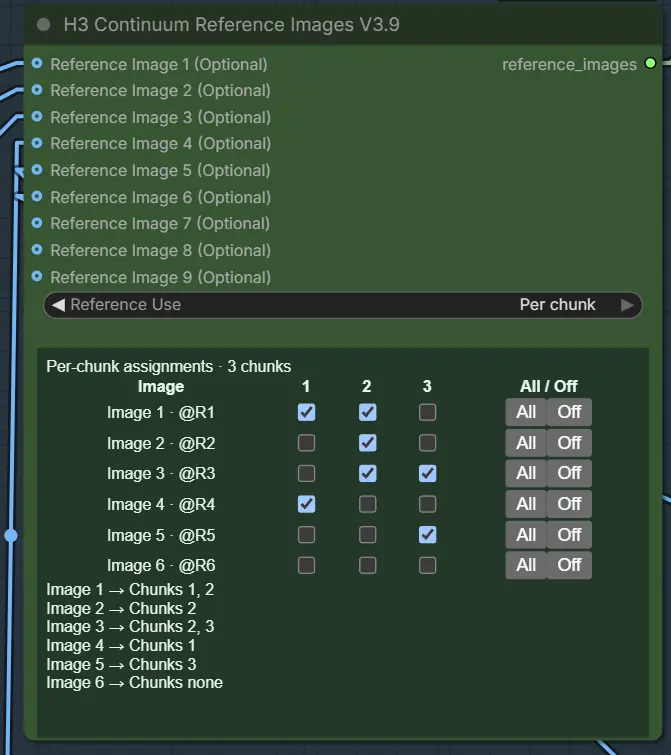Viewport: 671px width, 755px height.
Task: Check Image 4 for chunk 2
Action: click(x=368, y=504)
